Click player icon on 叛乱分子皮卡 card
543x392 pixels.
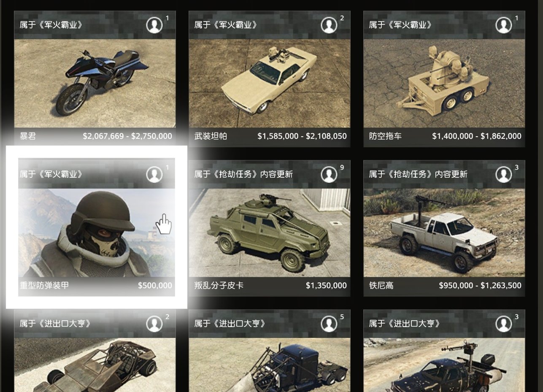point(329,175)
